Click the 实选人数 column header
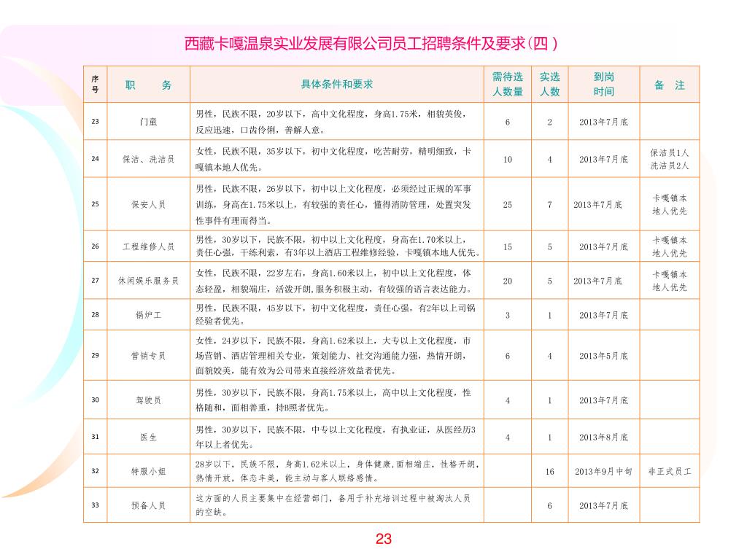The image size is (747, 560). coord(549,85)
